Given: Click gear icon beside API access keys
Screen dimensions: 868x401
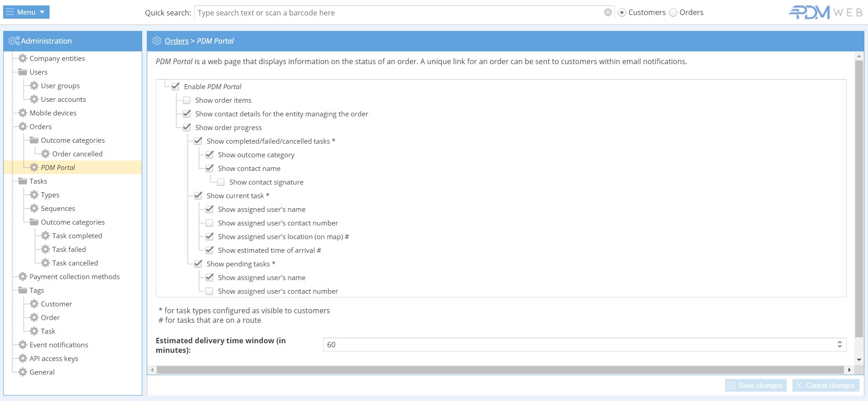Looking at the screenshot, I should (x=23, y=358).
